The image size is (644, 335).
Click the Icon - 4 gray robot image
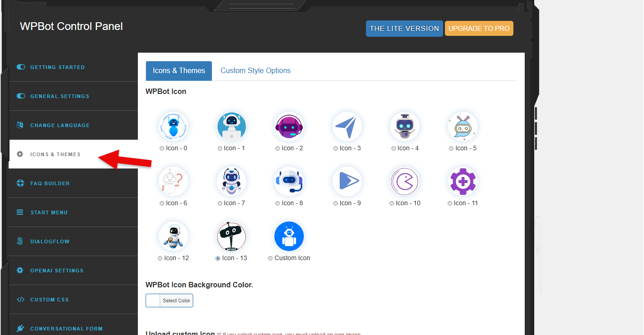coord(405,126)
